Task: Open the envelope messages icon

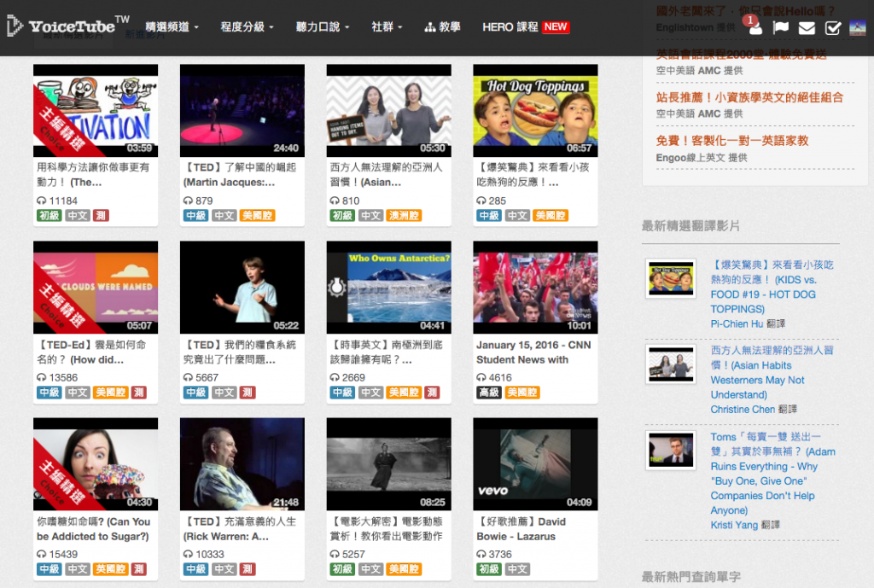Action: 807,27
